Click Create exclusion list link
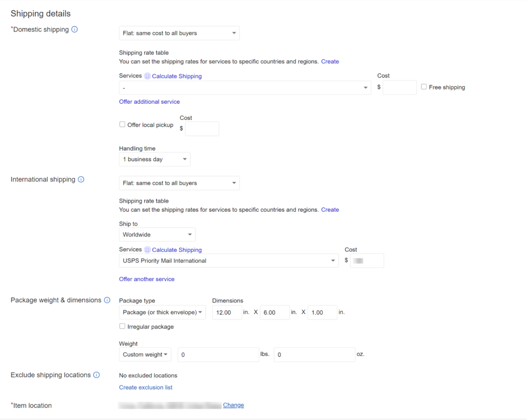Viewport: 527px width, 420px height. click(146, 387)
